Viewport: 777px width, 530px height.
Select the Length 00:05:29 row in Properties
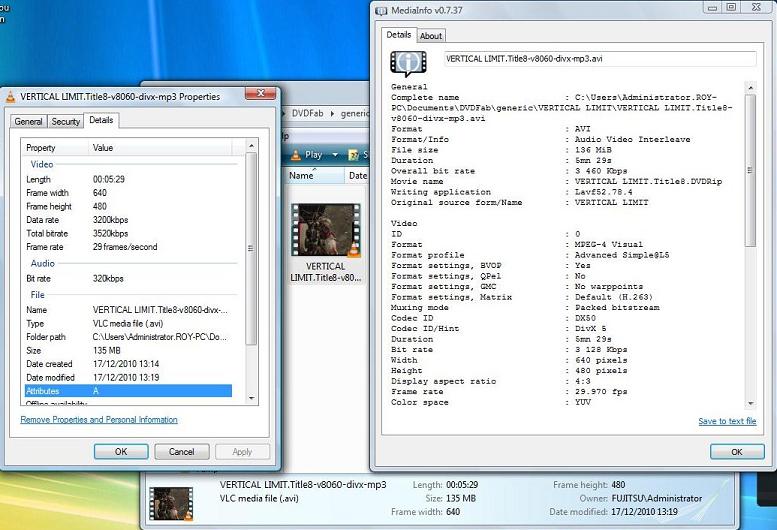tap(128, 179)
